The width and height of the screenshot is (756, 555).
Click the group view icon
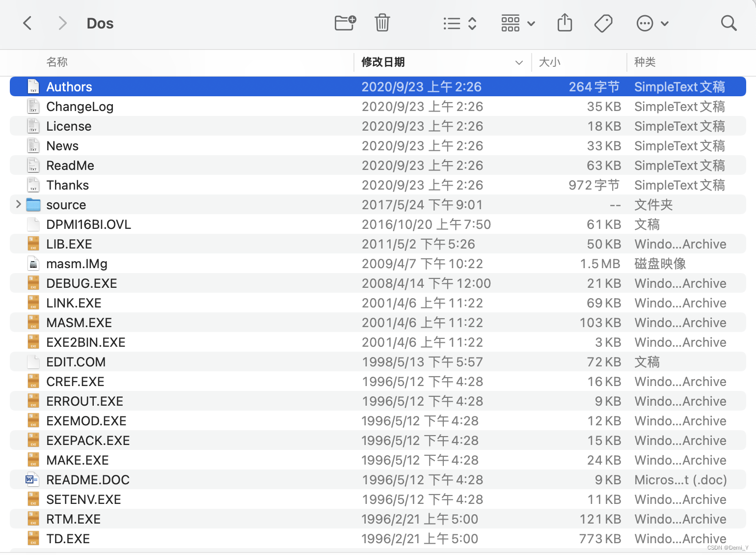click(x=510, y=23)
